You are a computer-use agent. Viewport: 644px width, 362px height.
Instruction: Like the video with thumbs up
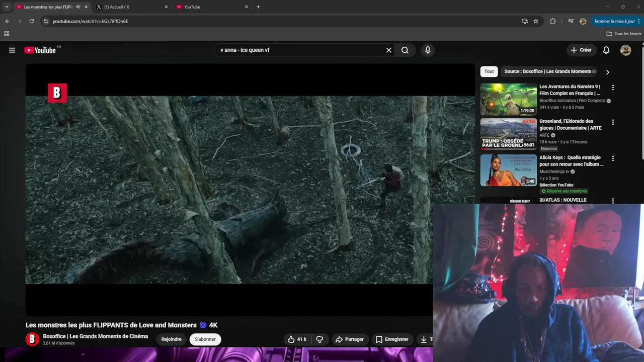pyautogui.click(x=297, y=339)
